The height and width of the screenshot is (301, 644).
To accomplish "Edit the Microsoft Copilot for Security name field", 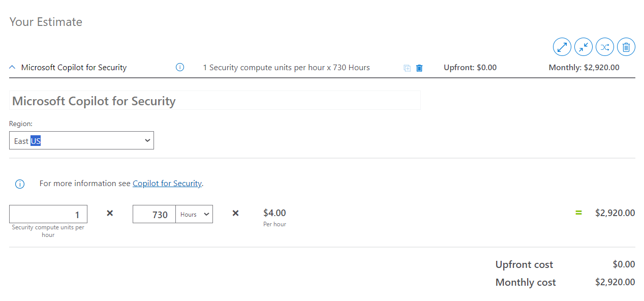I will click(214, 101).
